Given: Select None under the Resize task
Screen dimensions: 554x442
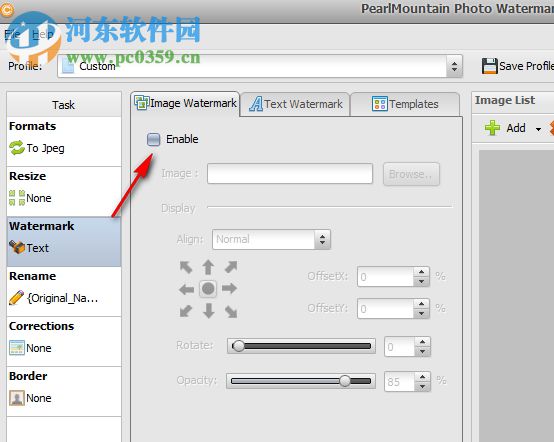Looking at the screenshot, I should [x=39, y=198].
